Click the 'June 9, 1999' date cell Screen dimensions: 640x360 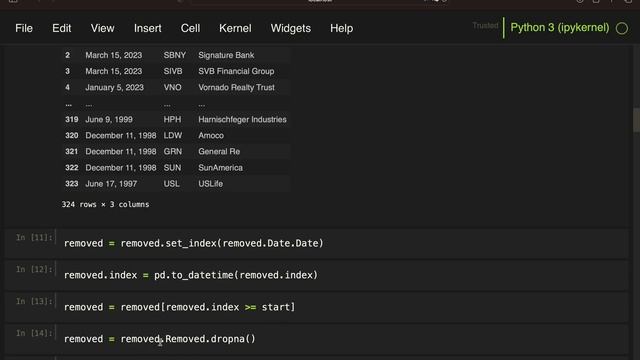pyautogui.click(x=109, y=120)
